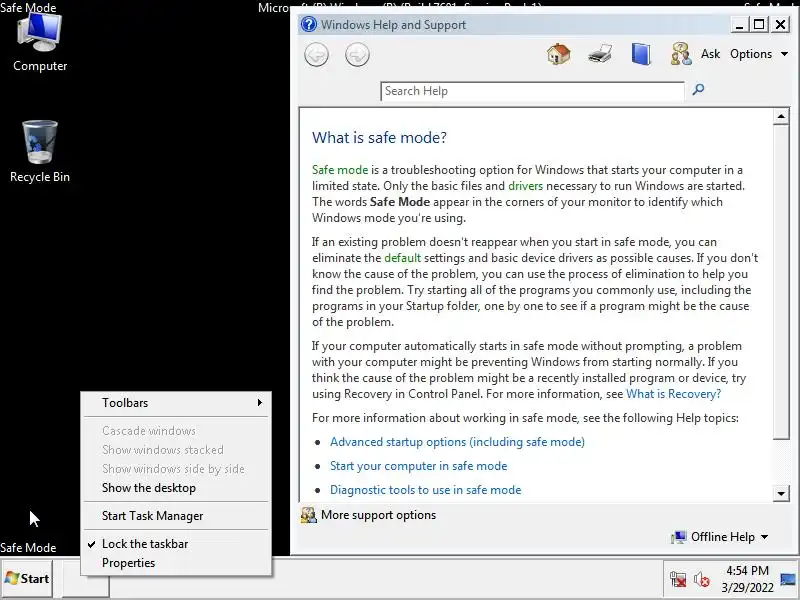Maximize the Help and Support window
Screen dimensions: 800x600
760,24
